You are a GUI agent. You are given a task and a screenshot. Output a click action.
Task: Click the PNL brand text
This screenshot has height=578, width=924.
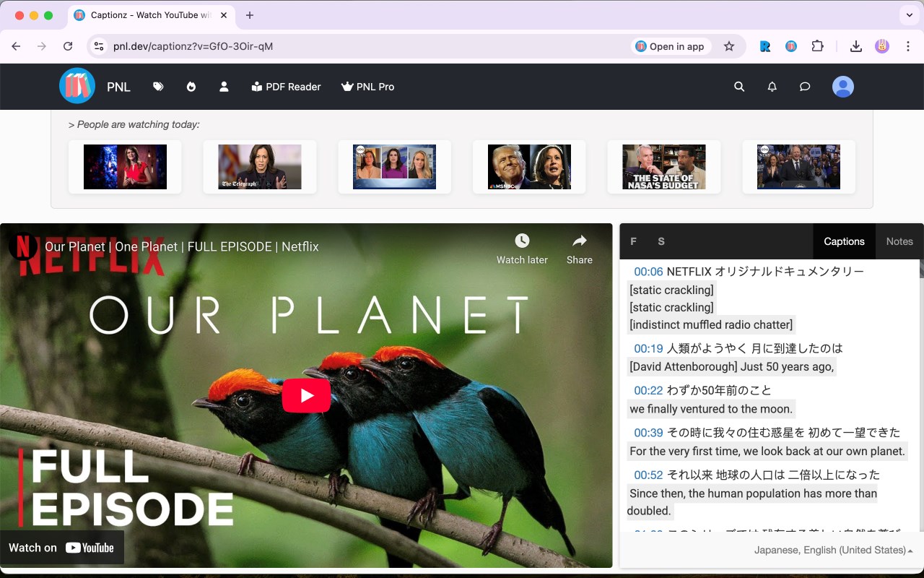pyautogui.click(x=118, y=87)
